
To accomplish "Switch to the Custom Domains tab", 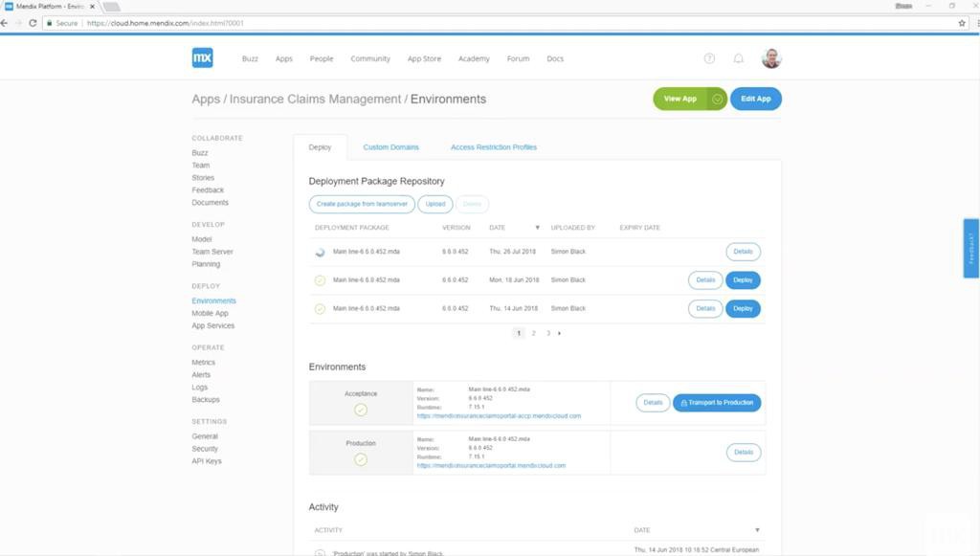I will (391, 147).
